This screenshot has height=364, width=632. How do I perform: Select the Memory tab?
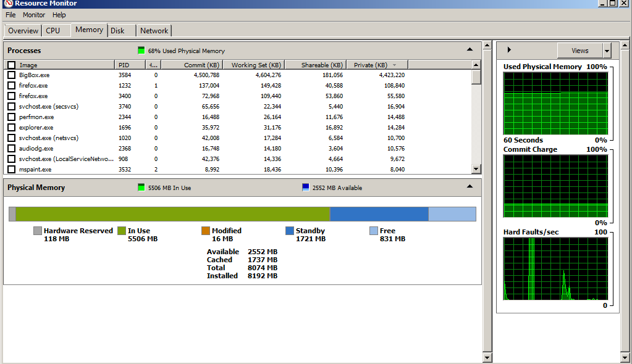[x=89, y=30]
